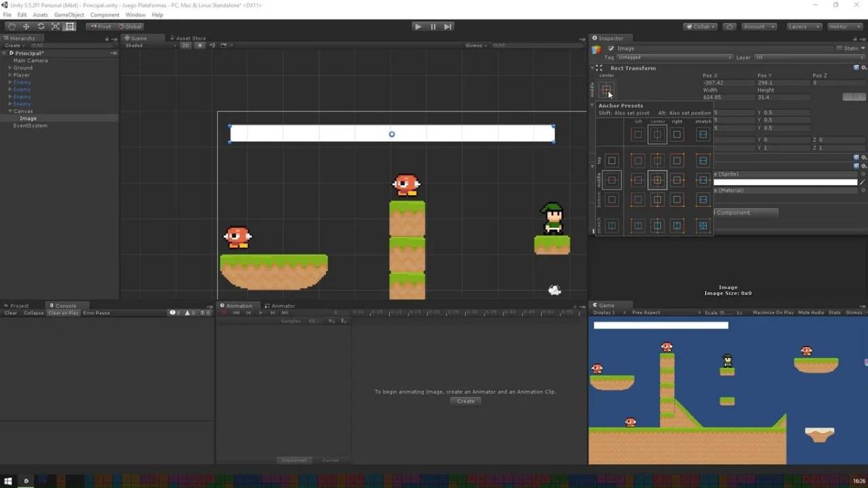Select the Hand tool in toolbar
The height and width of the screenshot is (488, 868).
[x=12, y=27]
